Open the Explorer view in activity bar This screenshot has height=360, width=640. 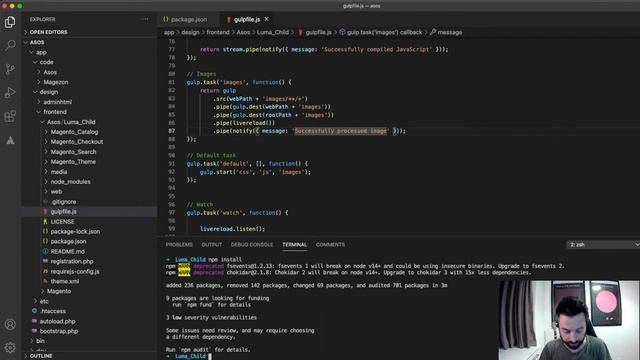10,22
